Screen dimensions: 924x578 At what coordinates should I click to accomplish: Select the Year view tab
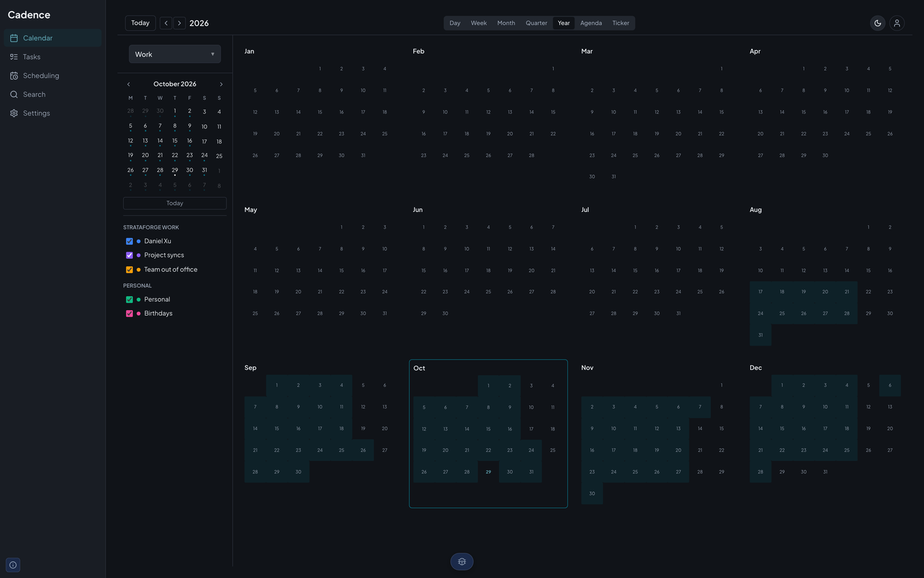click(564, 23)
